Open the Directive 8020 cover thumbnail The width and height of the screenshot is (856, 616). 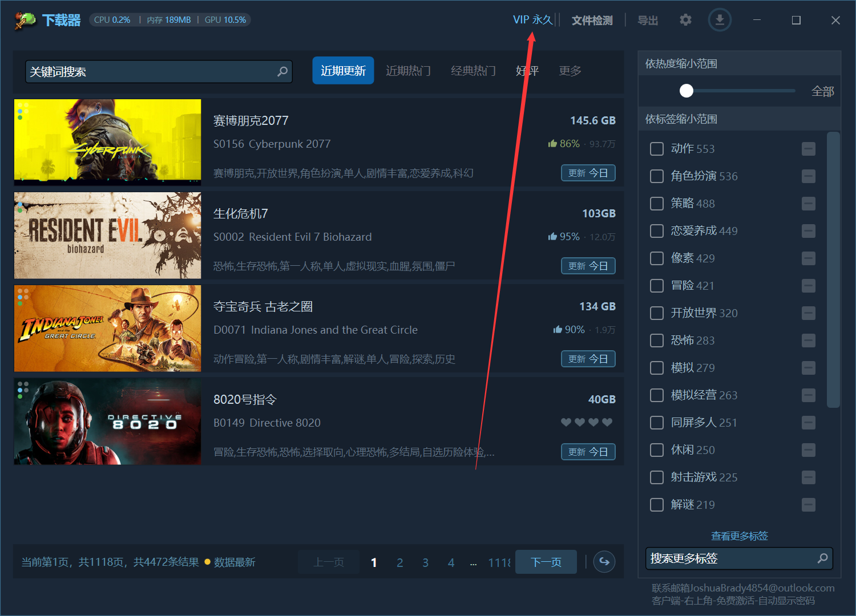pos(108,422)
